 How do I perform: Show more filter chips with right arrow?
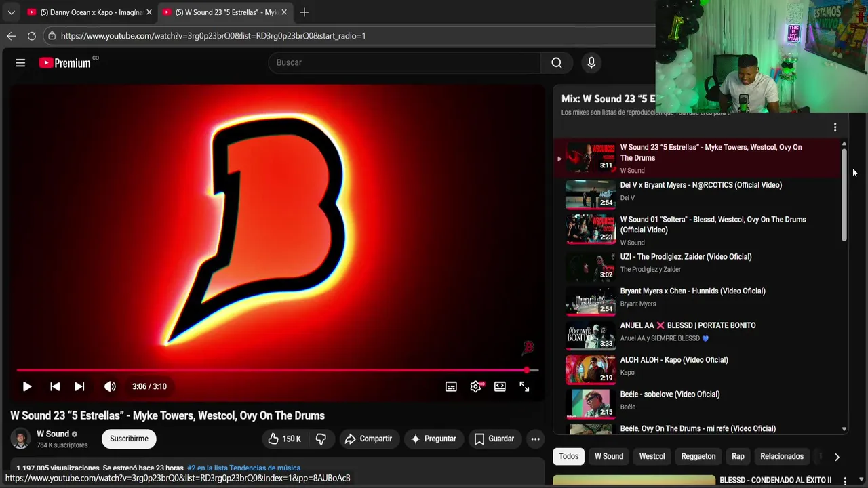pos(837,457)
